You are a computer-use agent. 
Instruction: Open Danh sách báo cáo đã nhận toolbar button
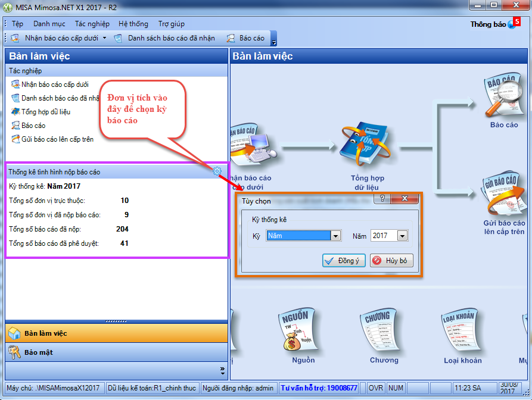164,38
